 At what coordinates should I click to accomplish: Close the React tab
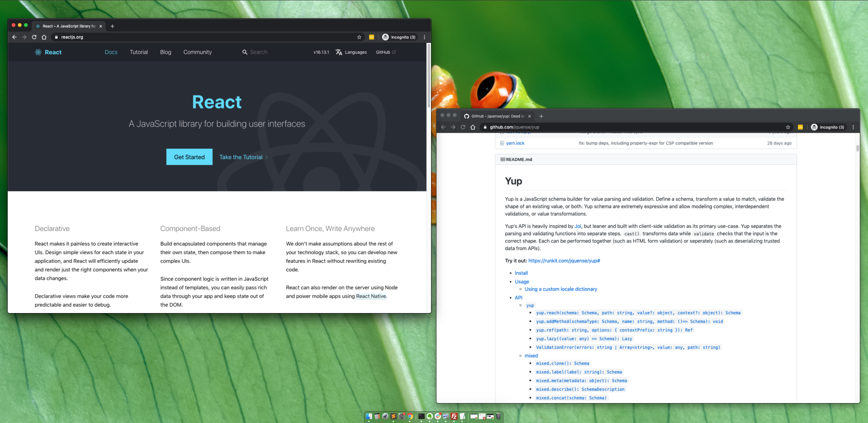pos(100,26)
